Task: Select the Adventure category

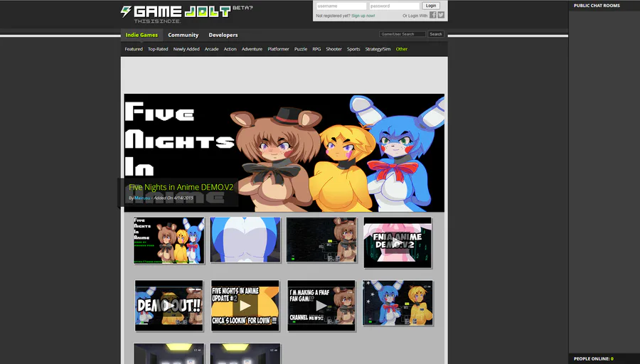Action: tap(252, 49)
